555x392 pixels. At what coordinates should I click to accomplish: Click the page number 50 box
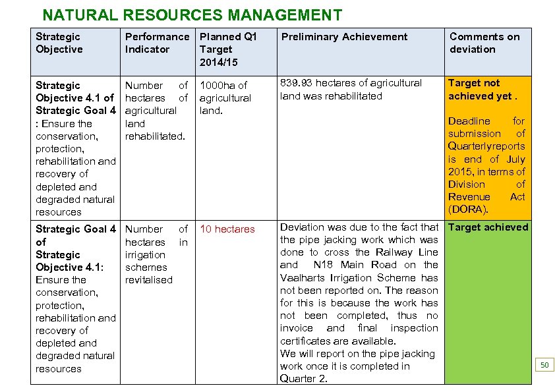tap(544, 364)
